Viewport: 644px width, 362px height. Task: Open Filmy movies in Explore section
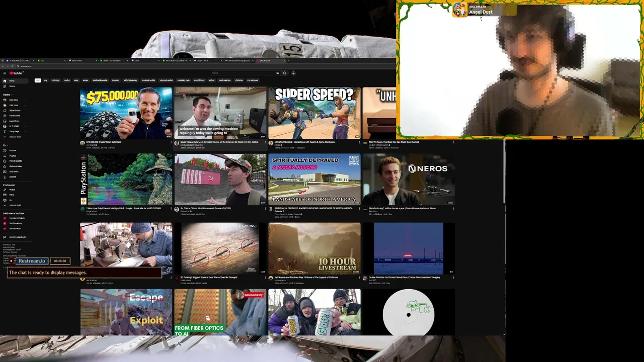click(14, 195)
